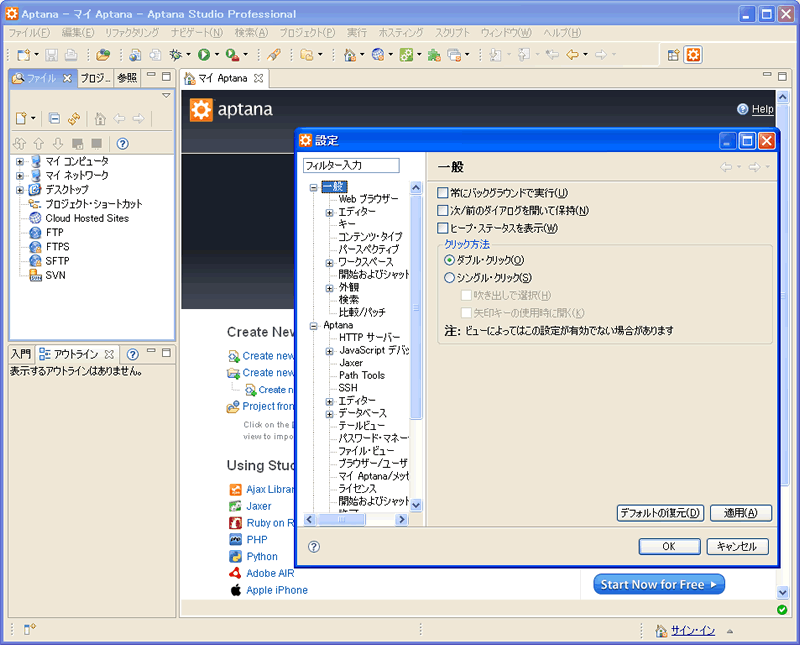Click the New file icon in the main toolbar
Screen dimensions: 800x645
tap(23, 55)
